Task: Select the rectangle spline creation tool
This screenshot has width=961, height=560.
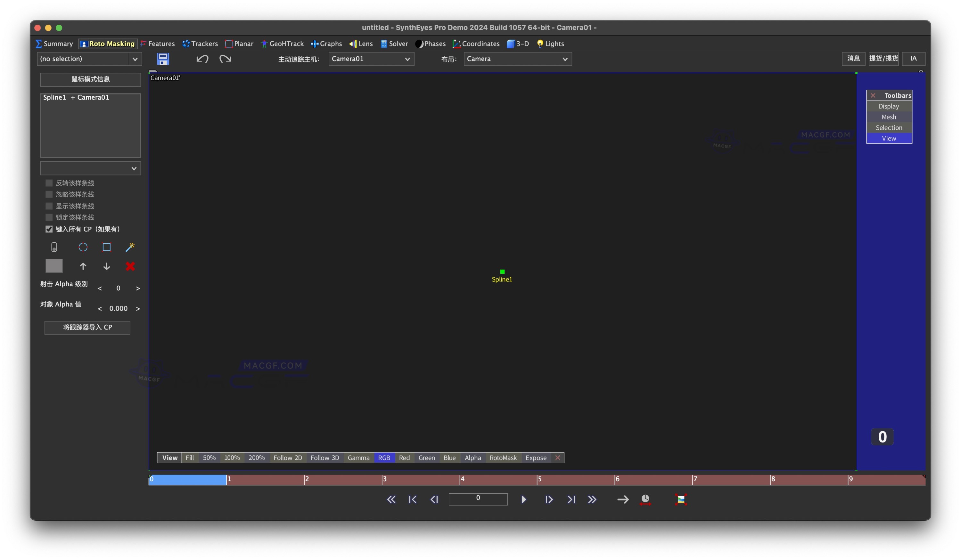Action: coord(106,247)
